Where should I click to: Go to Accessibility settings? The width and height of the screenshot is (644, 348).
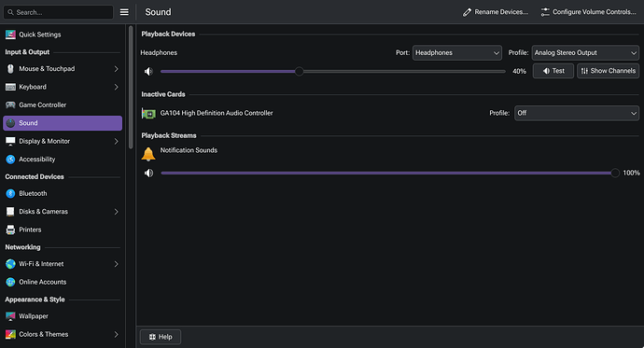[x=63, y=160]
